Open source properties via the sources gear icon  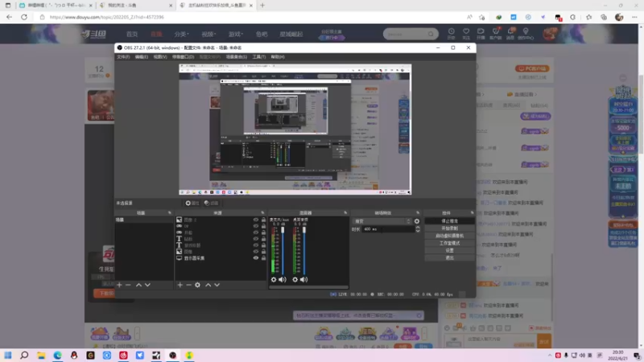197,285
